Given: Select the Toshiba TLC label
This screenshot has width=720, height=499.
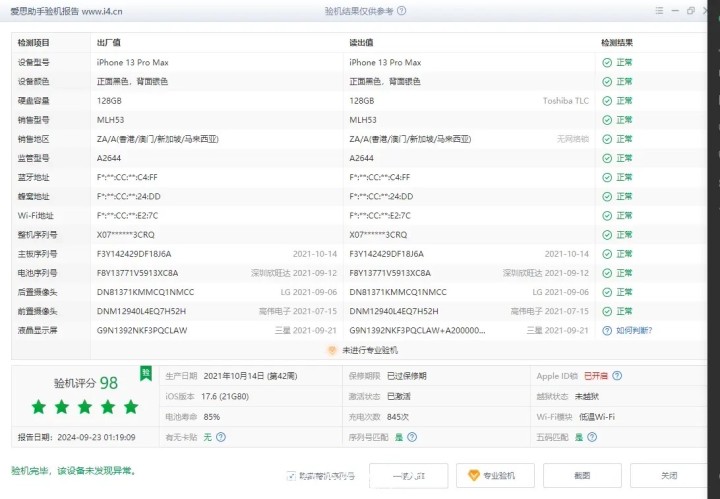Looking at the screenshot, I should click(566, 101).
